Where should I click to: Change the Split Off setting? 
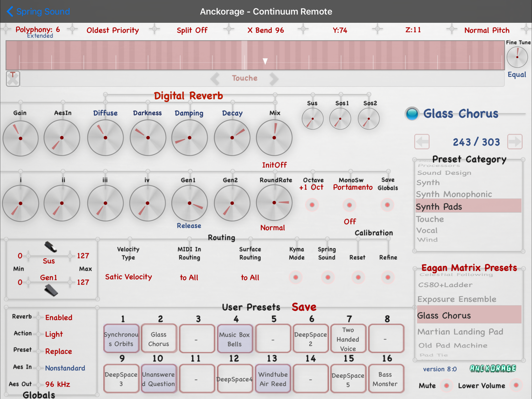click(x=192, y=30)
